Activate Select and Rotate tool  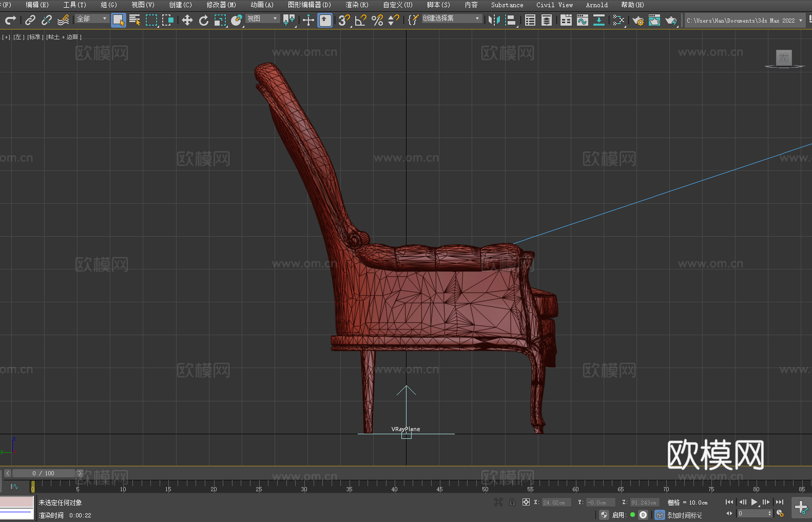point(204,20)
